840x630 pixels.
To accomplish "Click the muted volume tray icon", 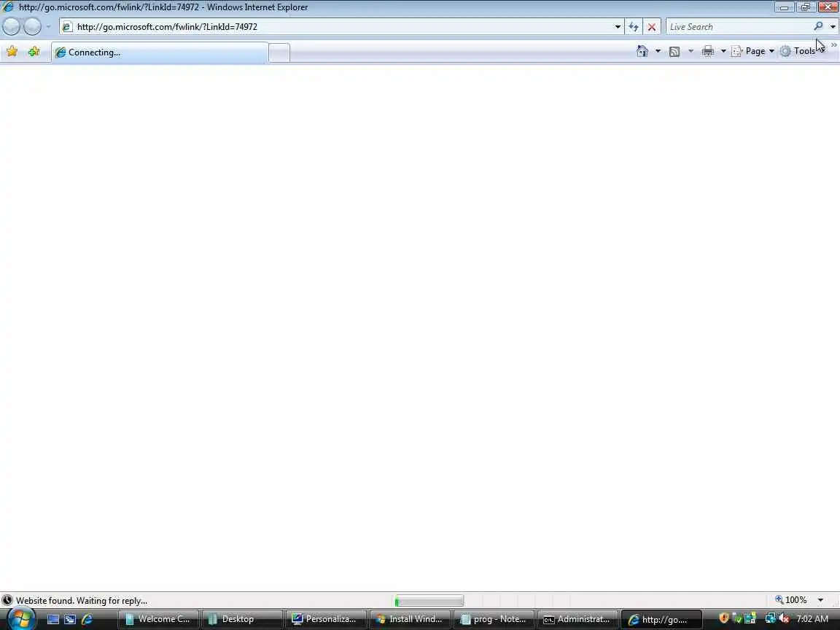I will (x=784, y=619).
